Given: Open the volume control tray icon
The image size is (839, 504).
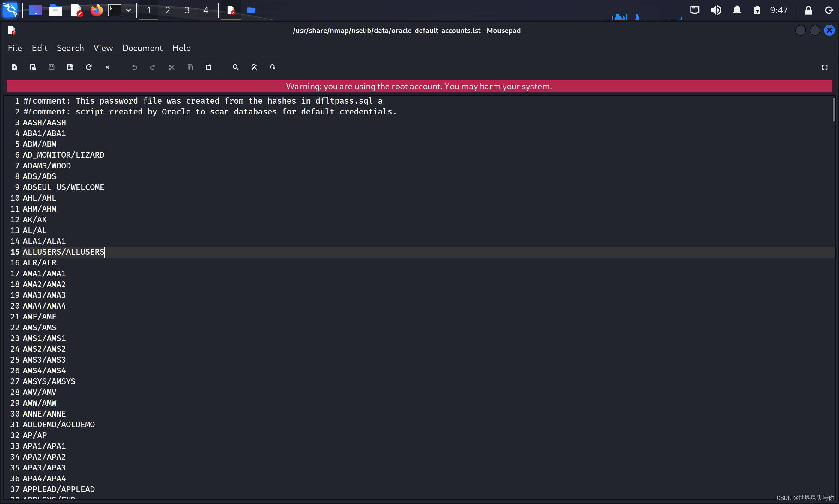Looking at the screenshot, I should [x=716, y=10].
